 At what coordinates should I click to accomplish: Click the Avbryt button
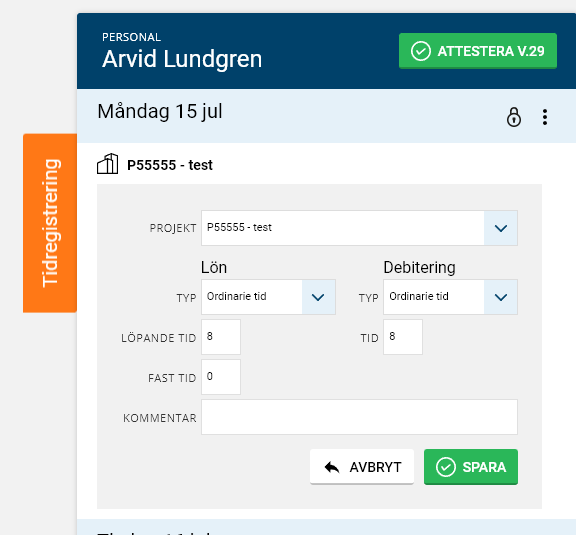[x=362, y=467]
